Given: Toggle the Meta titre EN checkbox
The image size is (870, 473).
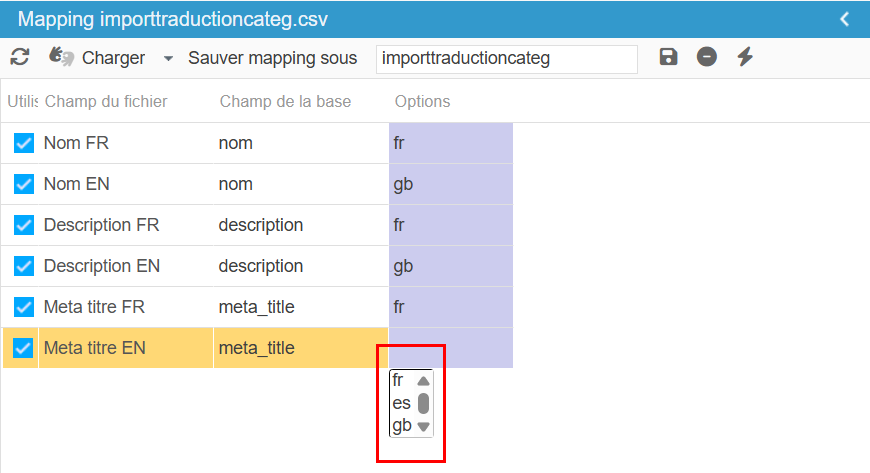Looking at the screenshot, I should pos(24,348).
